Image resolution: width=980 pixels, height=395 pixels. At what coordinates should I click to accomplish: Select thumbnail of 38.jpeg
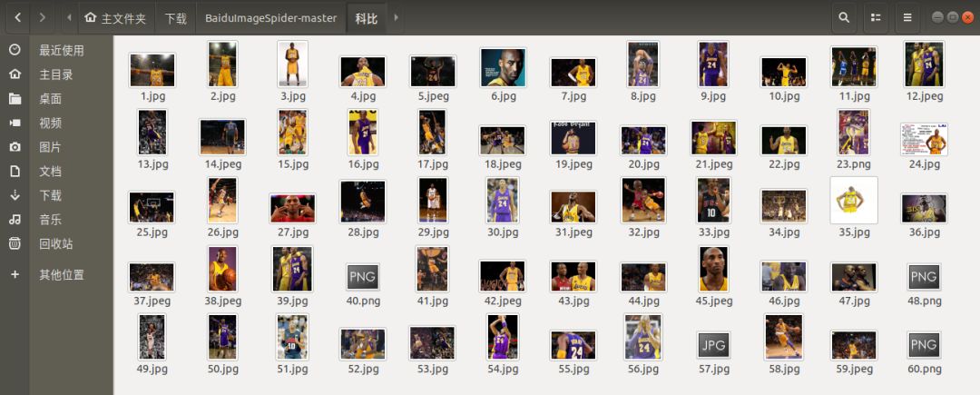222,269
